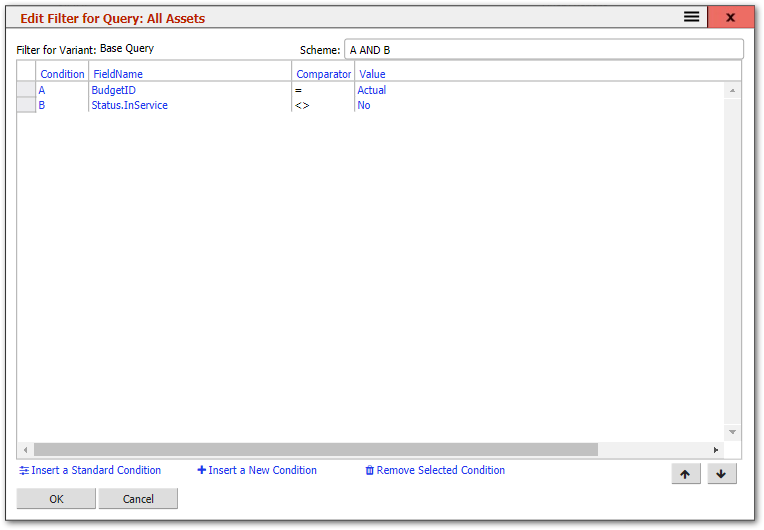Click the Scheme input field

click(544, 50)
